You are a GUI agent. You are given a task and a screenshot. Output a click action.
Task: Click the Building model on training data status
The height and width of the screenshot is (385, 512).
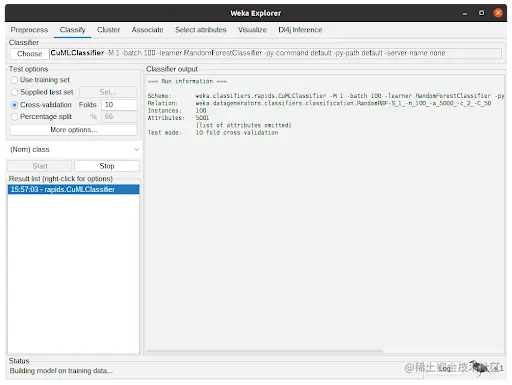tap(61, 371)
